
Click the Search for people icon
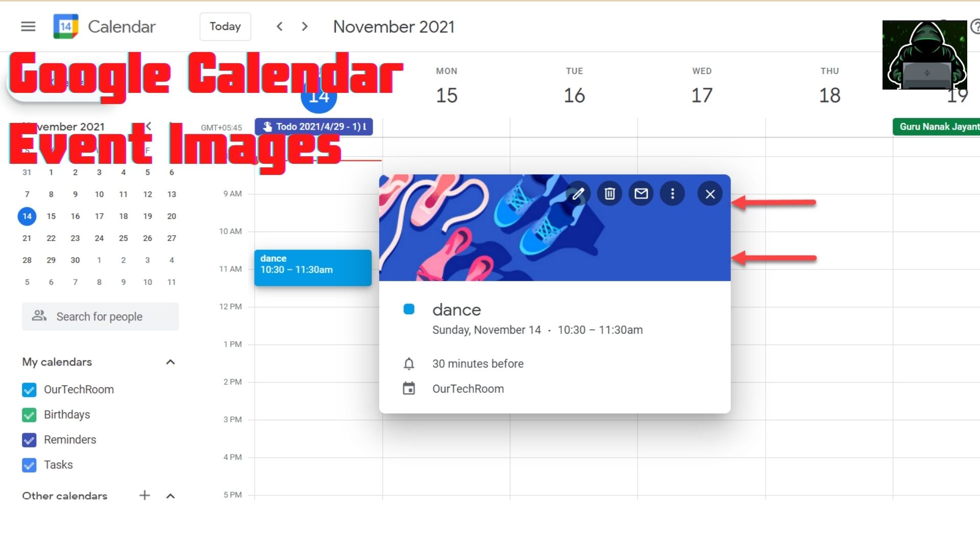pyautogui.click(x=38, y=315)
